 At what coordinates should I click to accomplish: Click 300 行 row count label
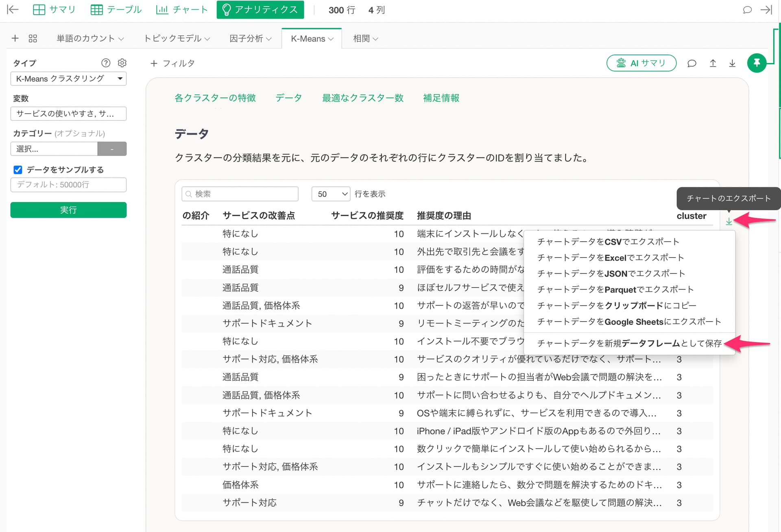342,10
